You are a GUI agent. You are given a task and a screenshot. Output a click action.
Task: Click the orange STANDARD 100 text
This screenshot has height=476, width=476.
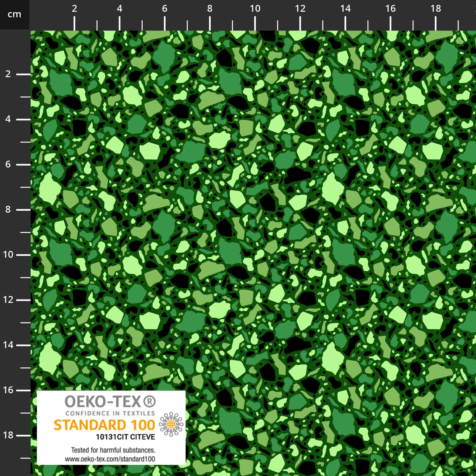[x=104, y=425]
